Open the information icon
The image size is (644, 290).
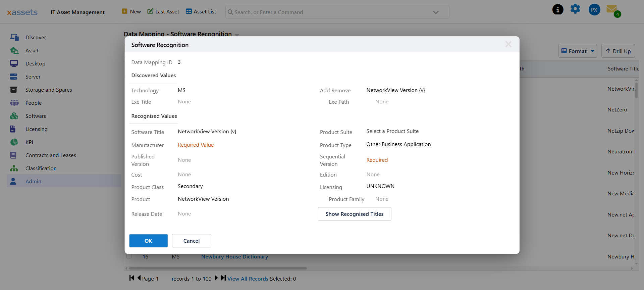tap(558, 9)
